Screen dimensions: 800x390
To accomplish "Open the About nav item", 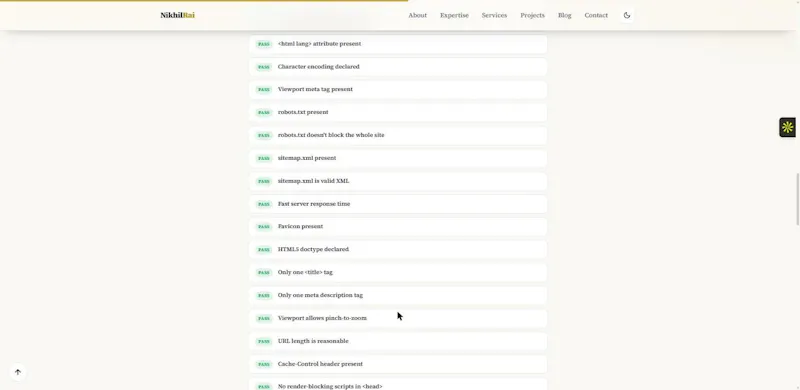I will coord(417,15).
